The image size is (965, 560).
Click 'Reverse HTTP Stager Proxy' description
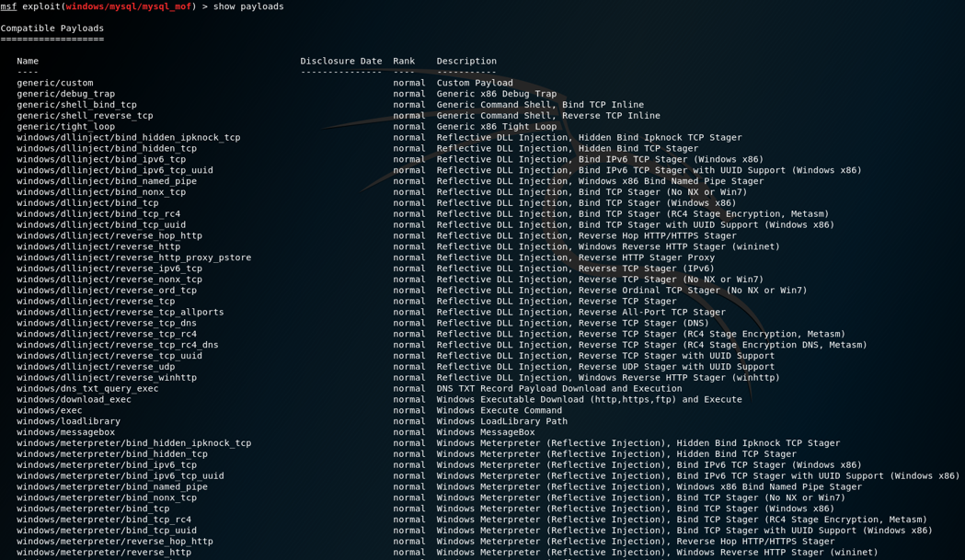[646, 257]
